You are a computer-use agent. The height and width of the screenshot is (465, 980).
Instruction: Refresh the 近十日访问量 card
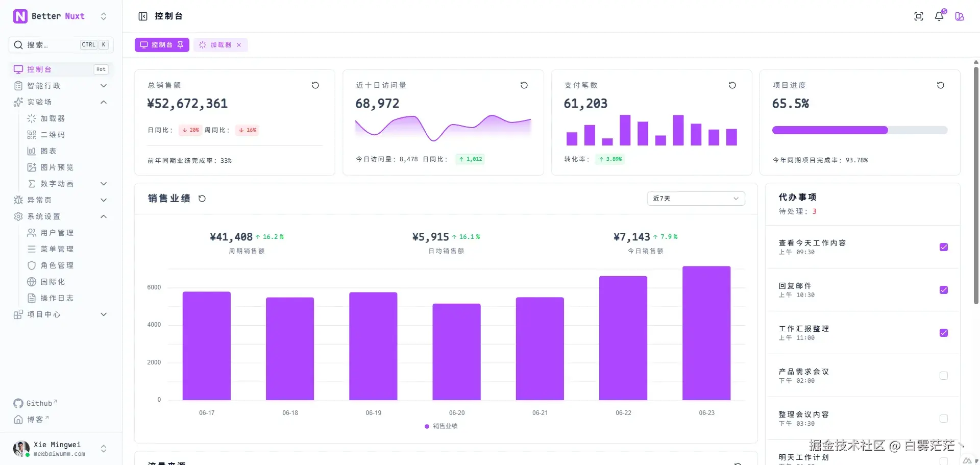(x=524, y=85)
